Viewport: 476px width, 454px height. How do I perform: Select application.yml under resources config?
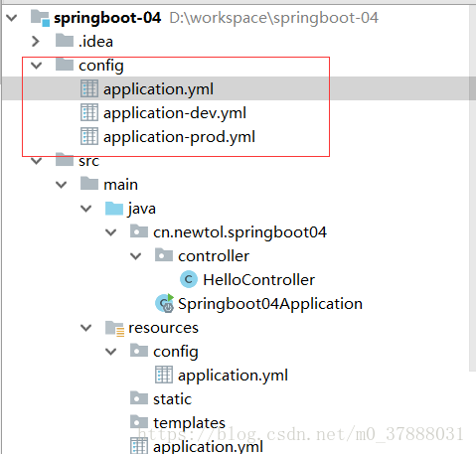coord(233,376)
